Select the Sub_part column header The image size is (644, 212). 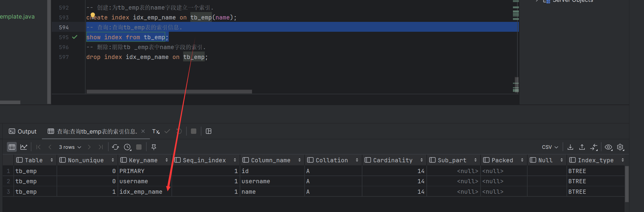point(453,160)
